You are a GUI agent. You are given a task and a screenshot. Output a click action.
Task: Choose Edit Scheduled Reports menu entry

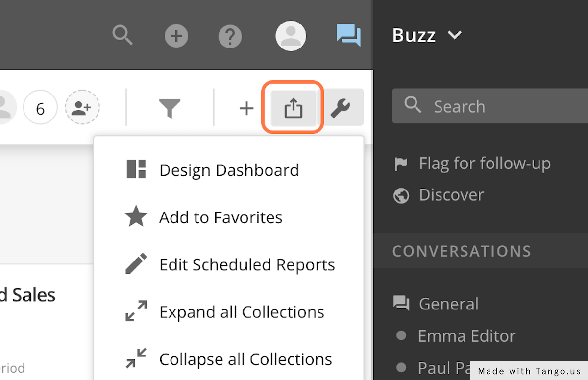(247, 264)
